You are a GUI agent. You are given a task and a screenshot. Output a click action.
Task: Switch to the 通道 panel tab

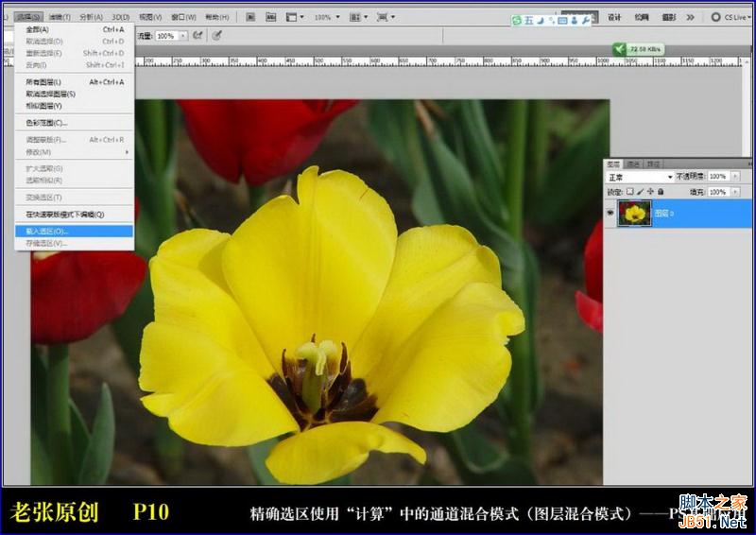(632, 164)
